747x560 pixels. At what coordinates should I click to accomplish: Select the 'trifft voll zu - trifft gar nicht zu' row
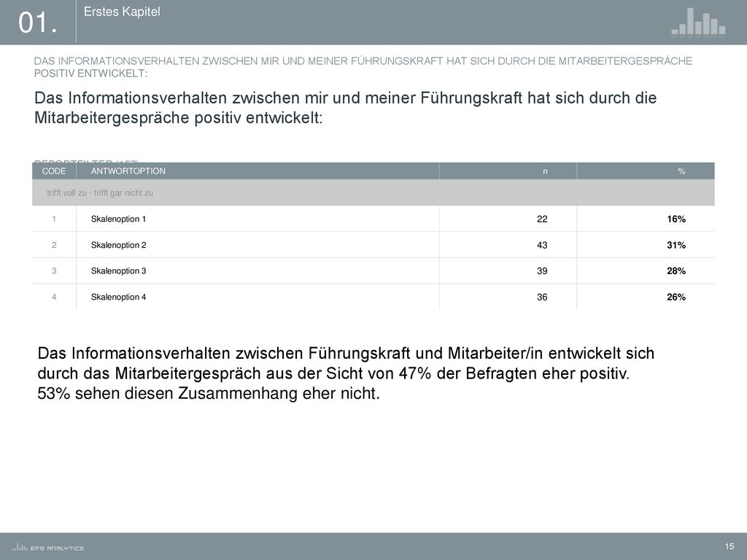(x=373, y=192)
